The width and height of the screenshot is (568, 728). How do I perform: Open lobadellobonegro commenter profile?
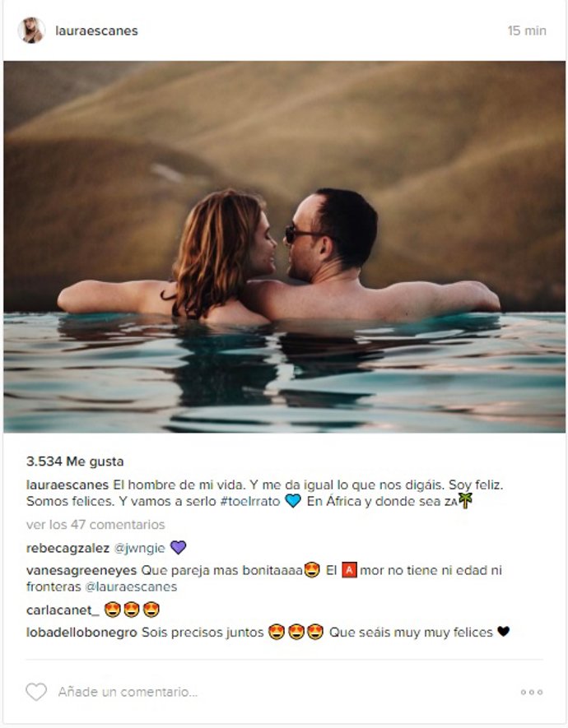(x=81, y=633)
